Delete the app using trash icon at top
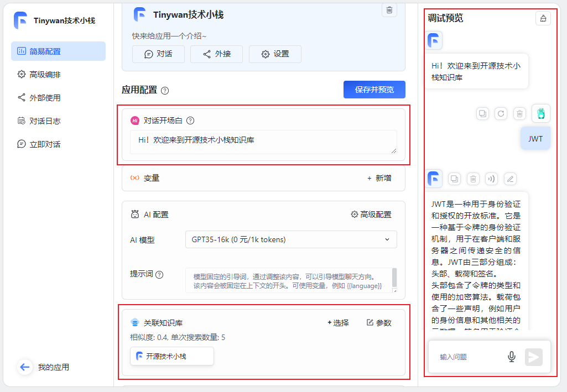 pos(389,11)
